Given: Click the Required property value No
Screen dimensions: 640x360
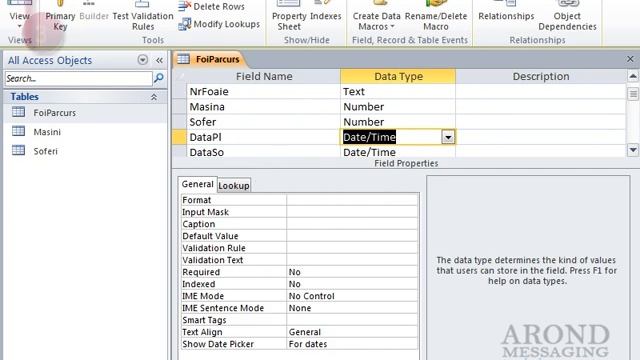Looking at the screenshot, I should click(x=352, y=272).
